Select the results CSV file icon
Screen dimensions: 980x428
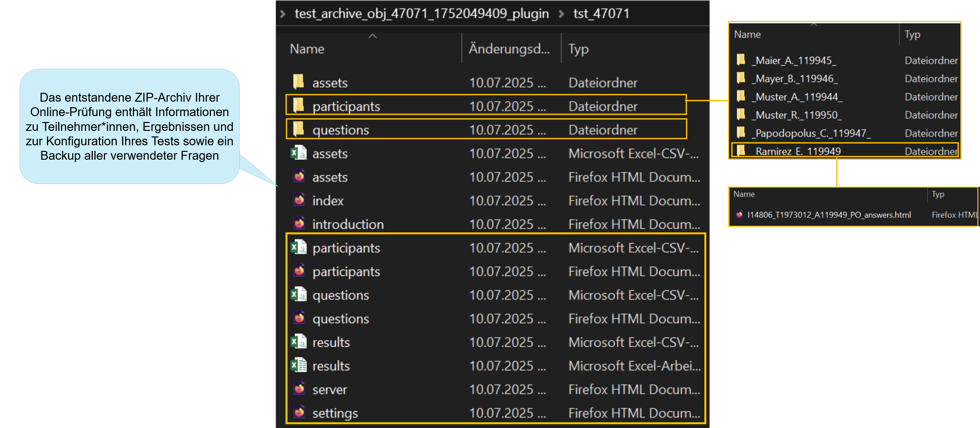[x=299, y=342]
